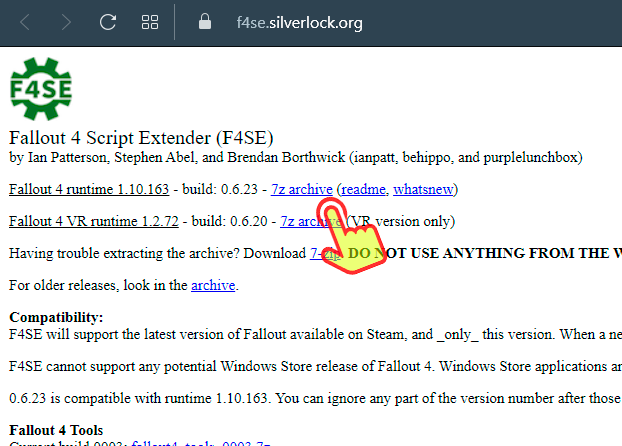Download the VR 7z archive build 0.6.20
The height and width of the screenshot is (446, 622).
point(311,221)
